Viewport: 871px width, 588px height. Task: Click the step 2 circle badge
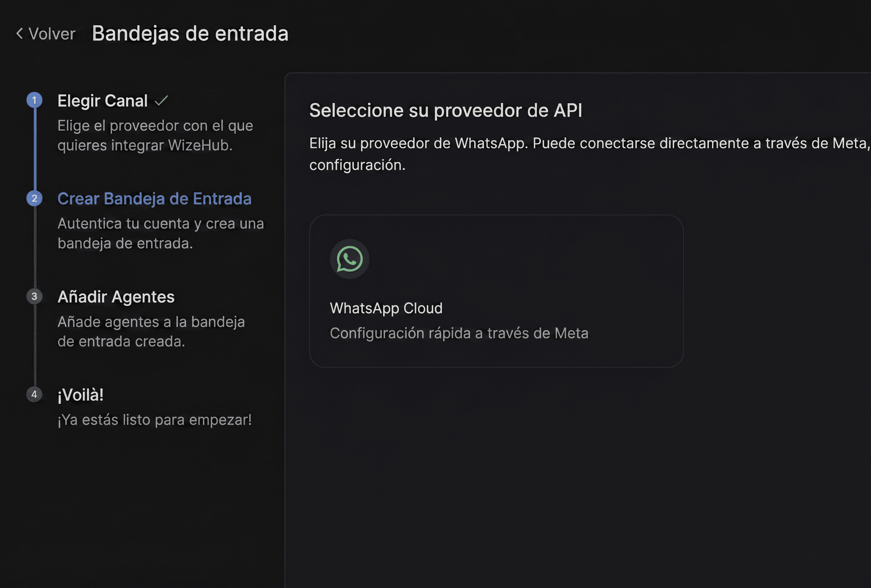pos(34,198)
